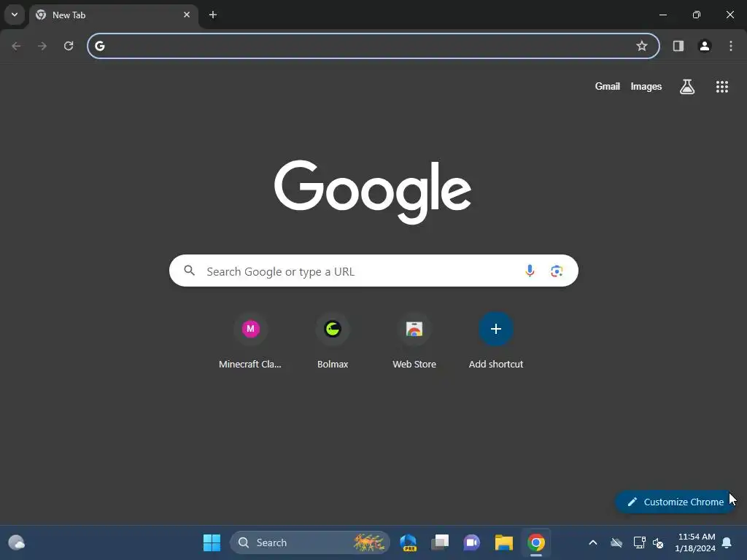Open Search Labs flask icon
Image resolution: width=747 pixels, height=560 pixels.
coord(687,87)
